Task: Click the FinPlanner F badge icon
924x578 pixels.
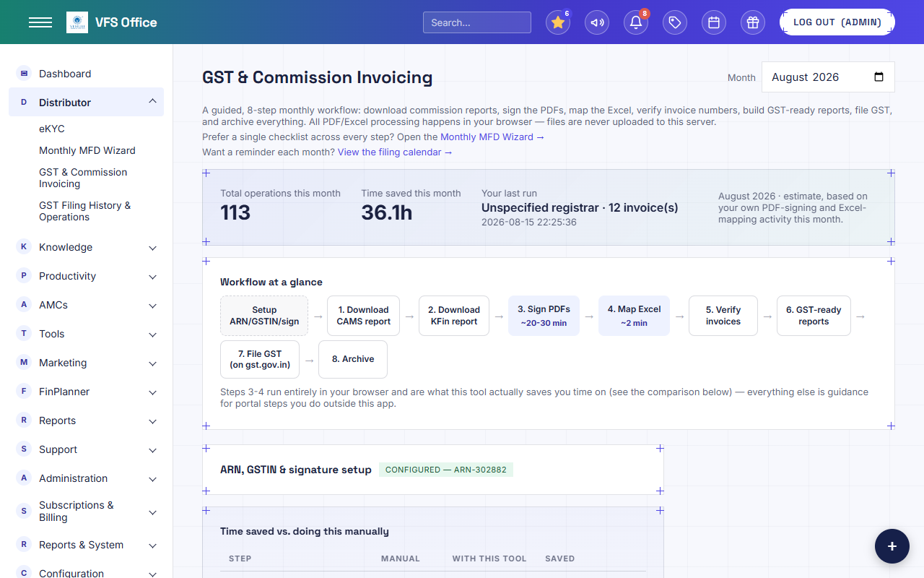Action: [24, 392]
